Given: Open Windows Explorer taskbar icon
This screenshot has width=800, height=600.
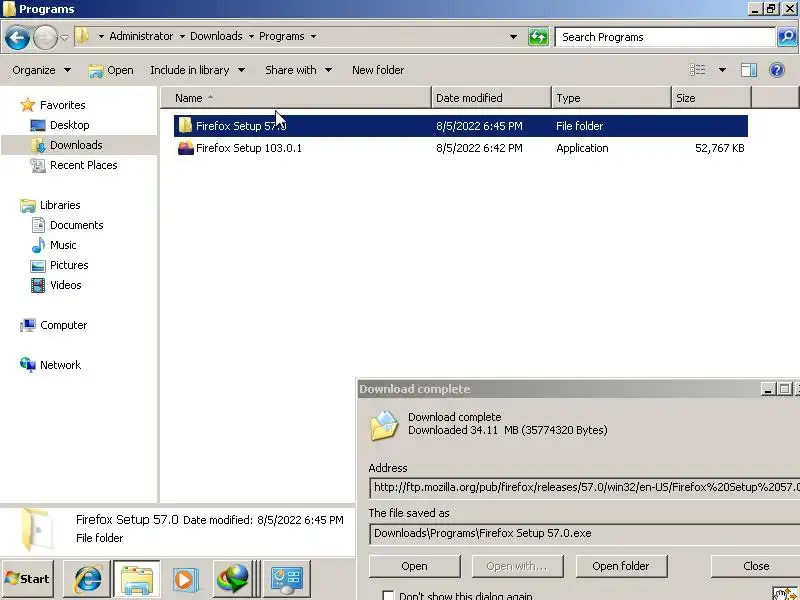Looking at the screenshot, I should click(136, 579).
